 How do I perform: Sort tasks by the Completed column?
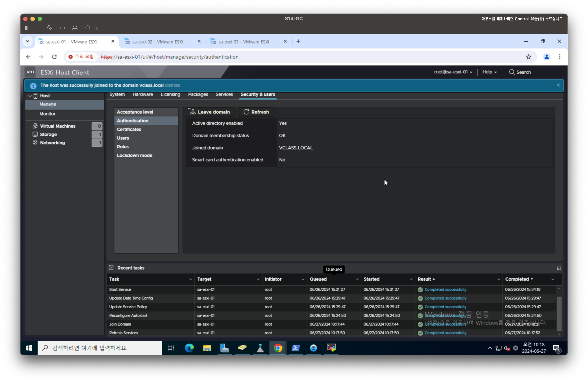tap(517, 279)
